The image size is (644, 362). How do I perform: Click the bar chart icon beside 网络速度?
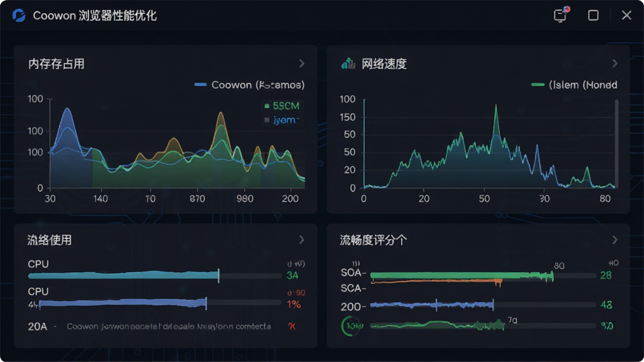348,63
